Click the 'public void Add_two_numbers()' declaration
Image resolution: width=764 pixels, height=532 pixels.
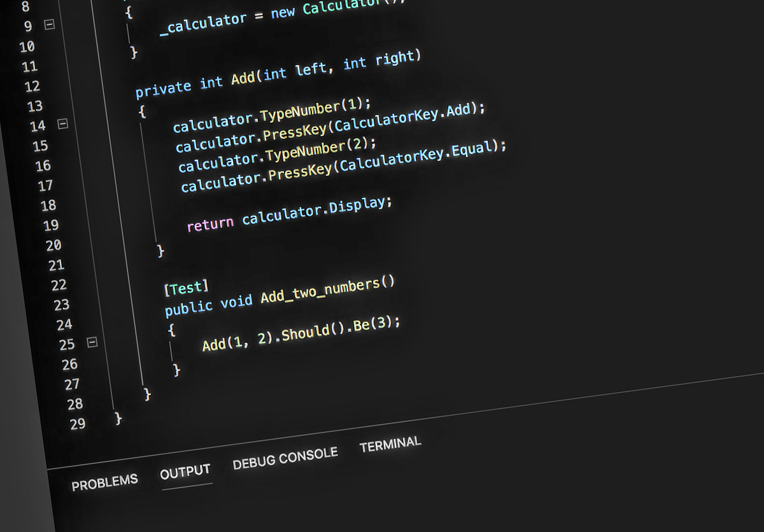[280, 296]
